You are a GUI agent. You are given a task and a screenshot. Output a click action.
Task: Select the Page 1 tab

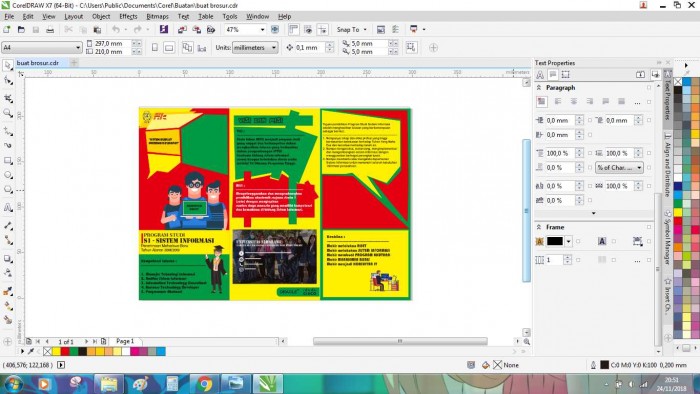pos(125,341)
